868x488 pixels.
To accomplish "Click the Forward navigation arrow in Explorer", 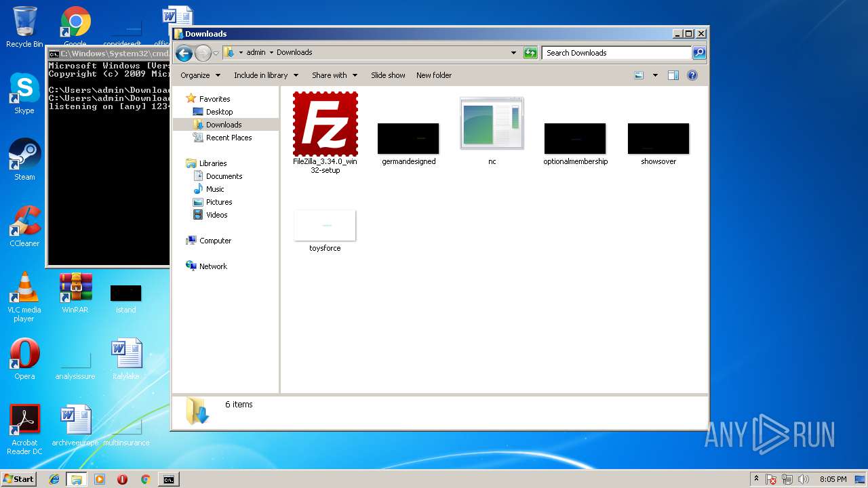I will pyautogui.click(x=203, y=53).
